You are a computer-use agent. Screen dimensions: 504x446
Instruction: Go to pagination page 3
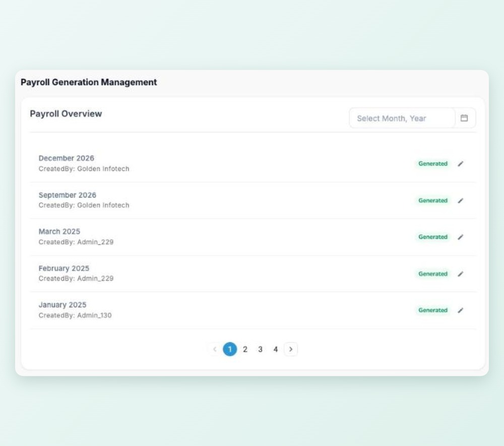[261, 349]
